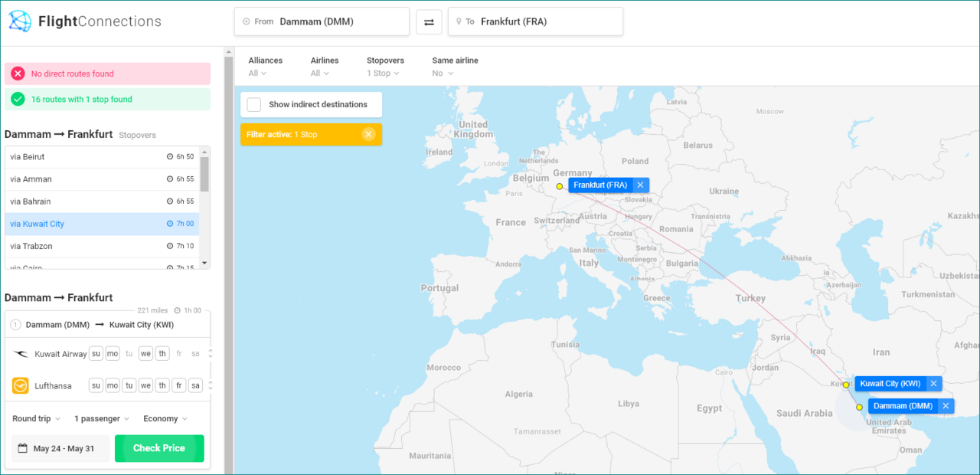Dismiss the 1 Stop filter banner
This screenshot has height=475, width=980.
tap(368, 135)
